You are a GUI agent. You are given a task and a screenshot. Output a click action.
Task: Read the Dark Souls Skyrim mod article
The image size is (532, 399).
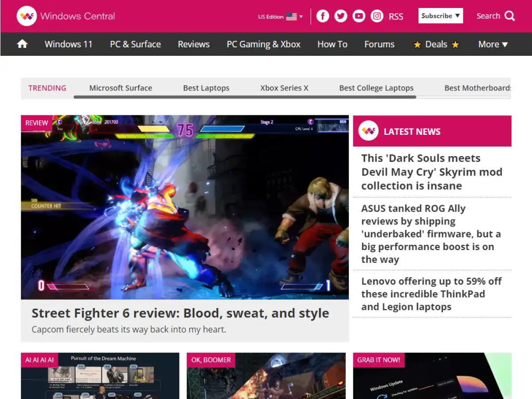[432, 172]
